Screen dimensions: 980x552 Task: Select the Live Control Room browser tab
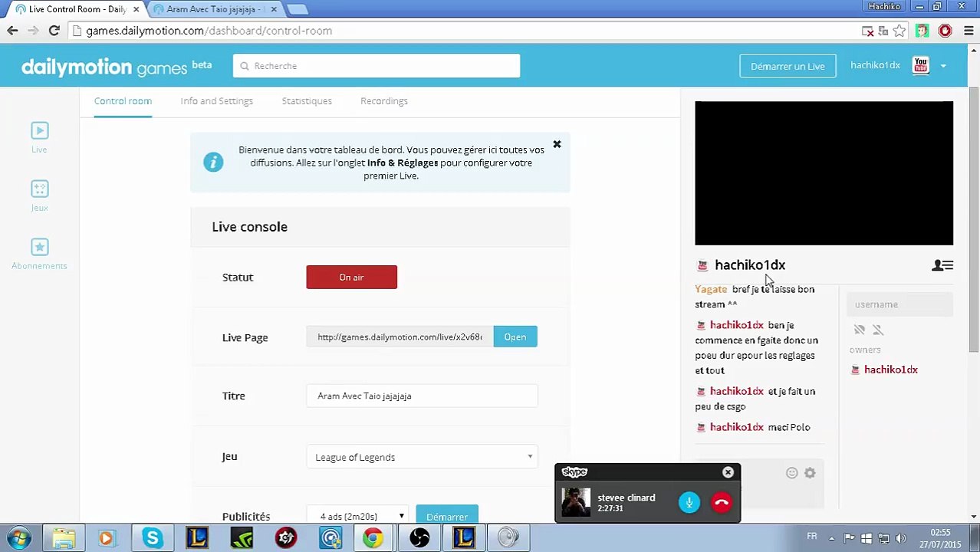[77, 9]
